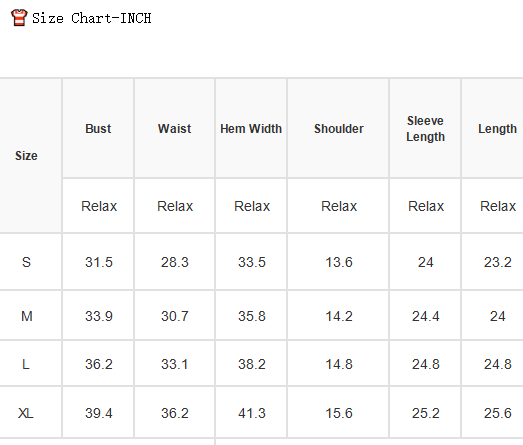
Task: Click the Waist column header
Action: pyautogui.click(x=174, y=129)
